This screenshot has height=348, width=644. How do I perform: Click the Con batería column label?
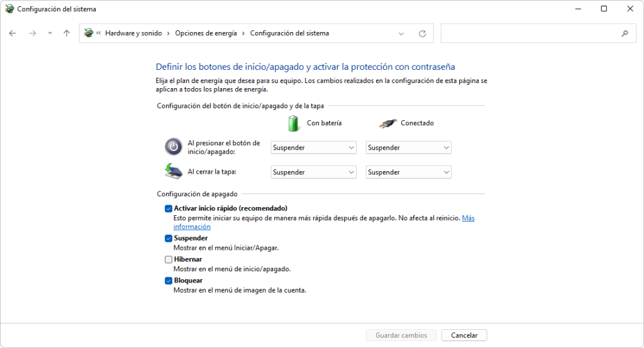click(324, 123)
